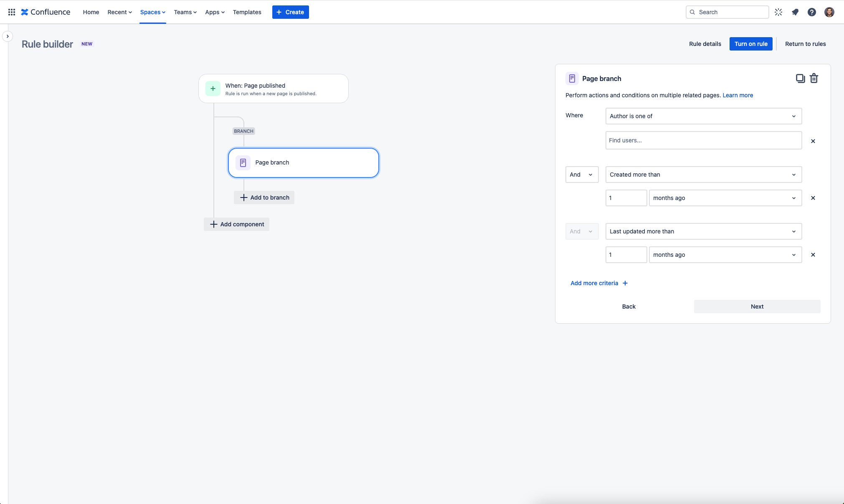Click the green plus trigger icon

tap(213, 89)
